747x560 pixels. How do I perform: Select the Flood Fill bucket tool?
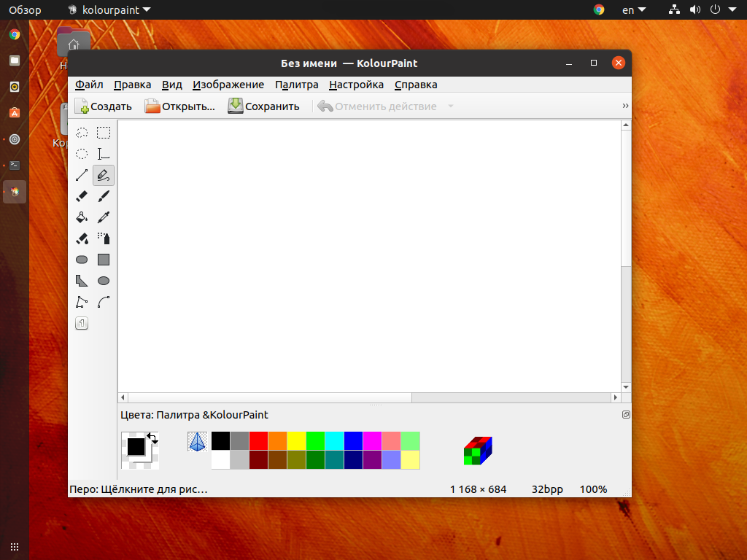(x=82, y=217)
